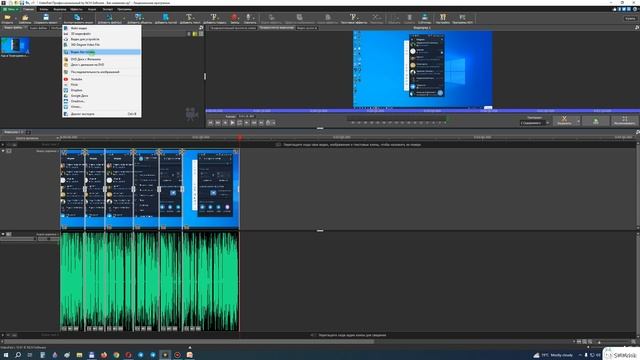Click the red playhead marker on timeline ruler
The width and height of the screenshot is (640, 360).
240,138
